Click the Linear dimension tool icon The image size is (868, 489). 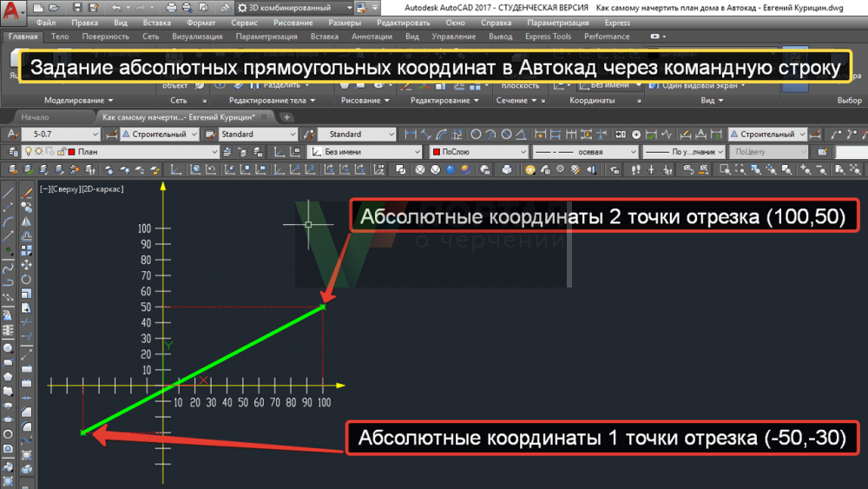(411, 134)
